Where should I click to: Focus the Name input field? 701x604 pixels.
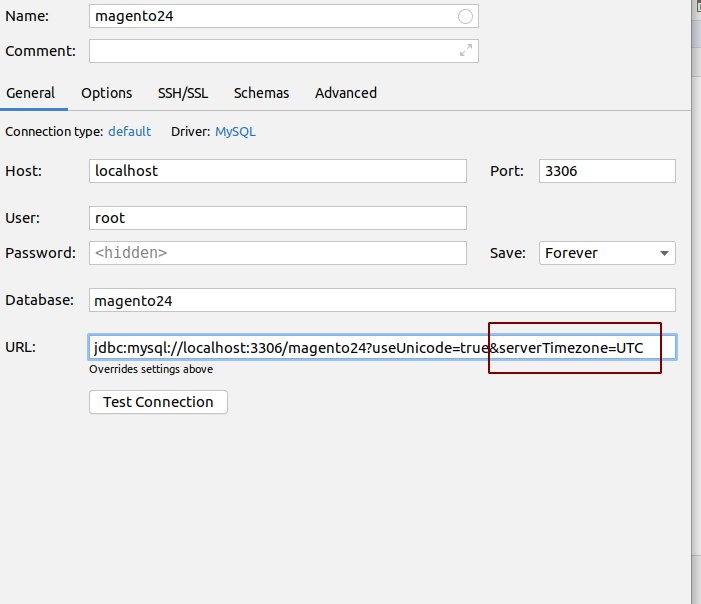(x=284, y=16)
